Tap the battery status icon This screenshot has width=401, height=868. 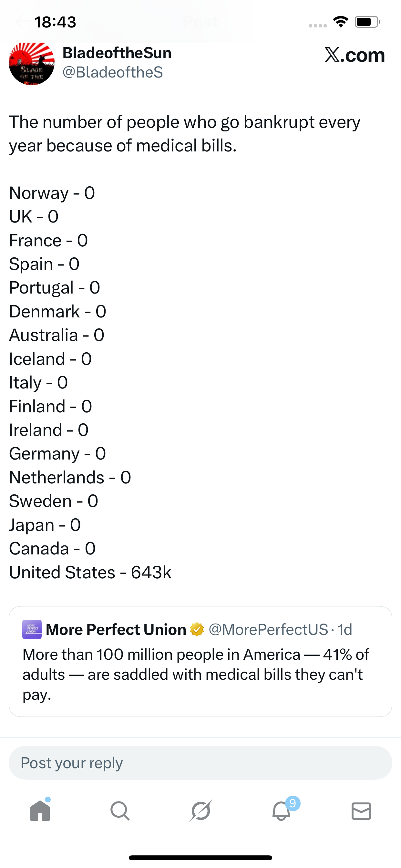tap(367, 22)
